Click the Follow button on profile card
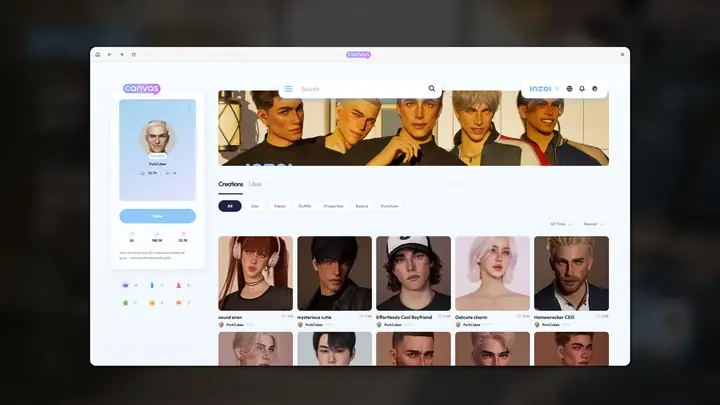Image resolution: width=720 pixels, height=405 pixels. (x=157, y=215)
